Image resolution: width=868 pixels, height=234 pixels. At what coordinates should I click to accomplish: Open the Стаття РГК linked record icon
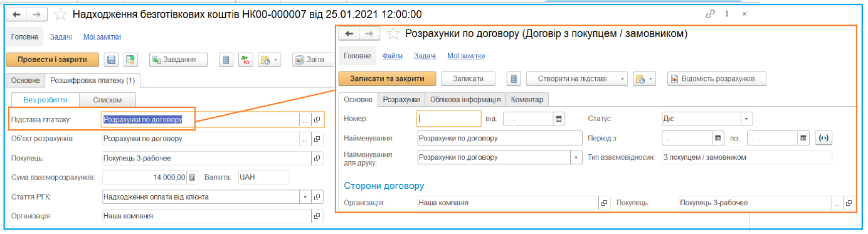(x=317, y=197)
